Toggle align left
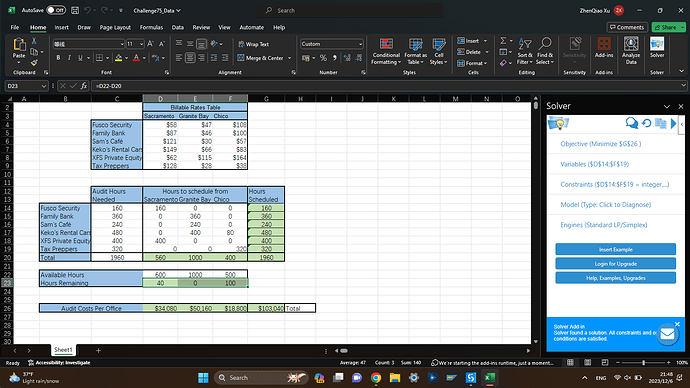The image size is (690, 388). (179, 58)
